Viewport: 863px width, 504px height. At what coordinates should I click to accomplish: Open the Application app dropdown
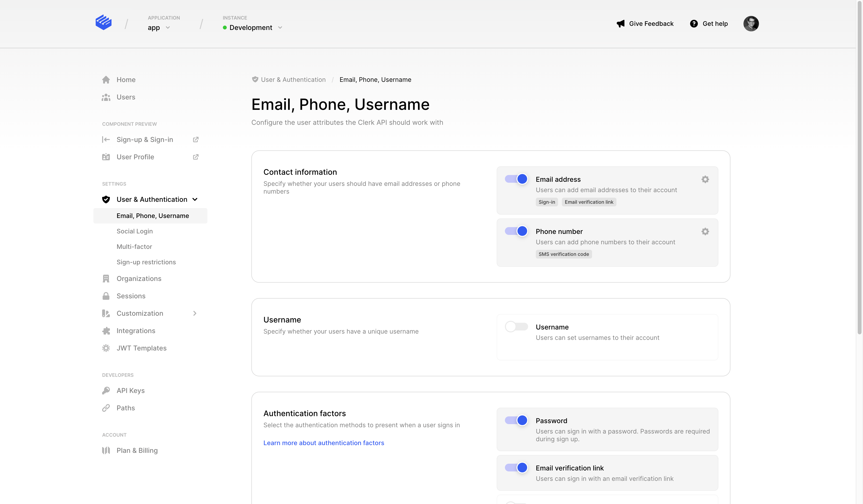(x=159, y=28)
